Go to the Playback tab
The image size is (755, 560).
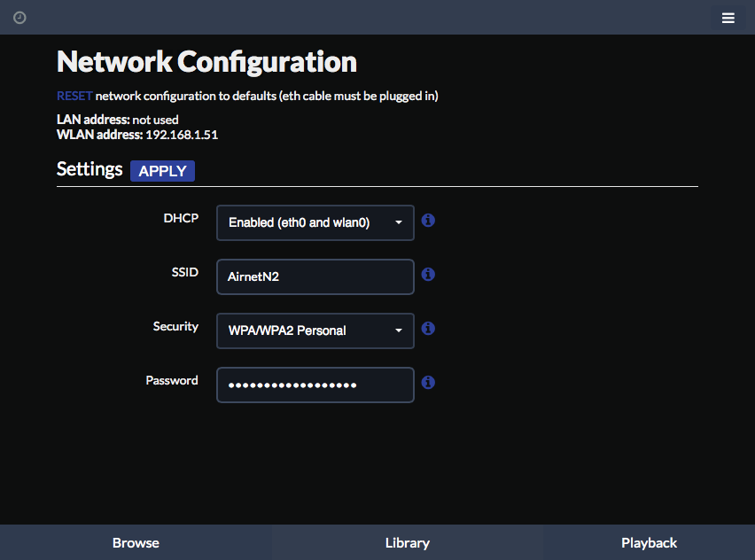point(649,542)
